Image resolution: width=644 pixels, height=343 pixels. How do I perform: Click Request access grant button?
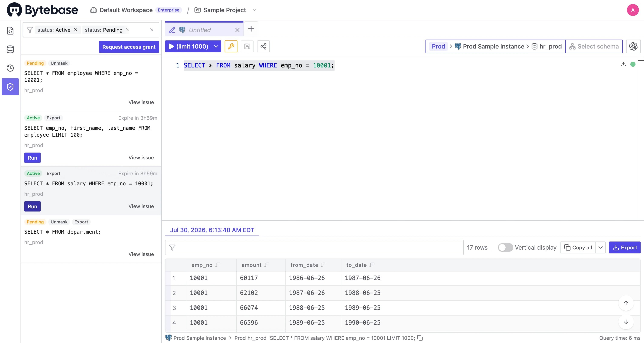[x=129, y=47]
